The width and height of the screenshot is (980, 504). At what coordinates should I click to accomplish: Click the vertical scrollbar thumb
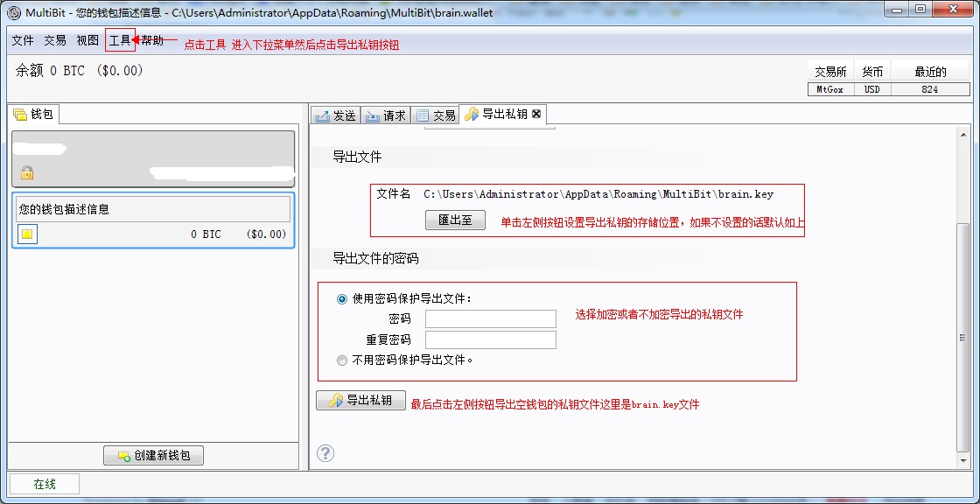[963, 338]
